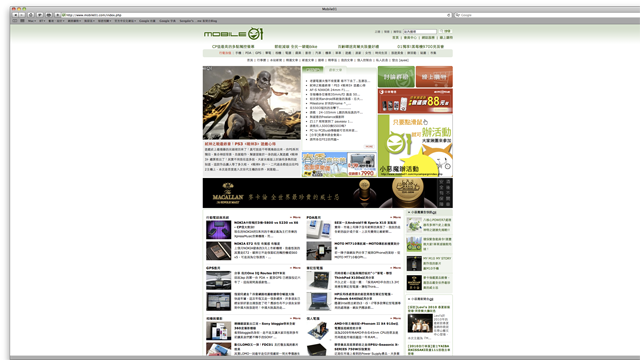The image size is (640, 360).
Task: Open the red 88元 phone ad banner
Action: tap(415, 101)
